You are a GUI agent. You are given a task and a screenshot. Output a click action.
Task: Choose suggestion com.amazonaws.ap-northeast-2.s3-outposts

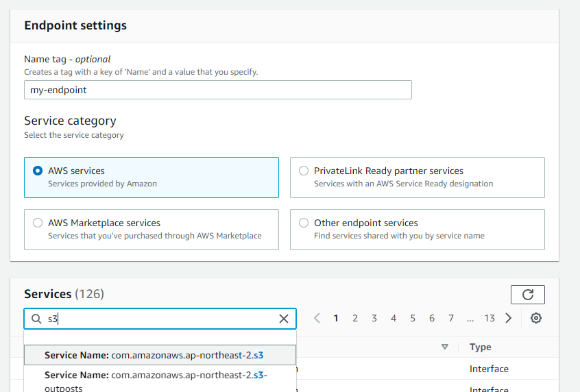pyautogui.click(x=160, y=379)
